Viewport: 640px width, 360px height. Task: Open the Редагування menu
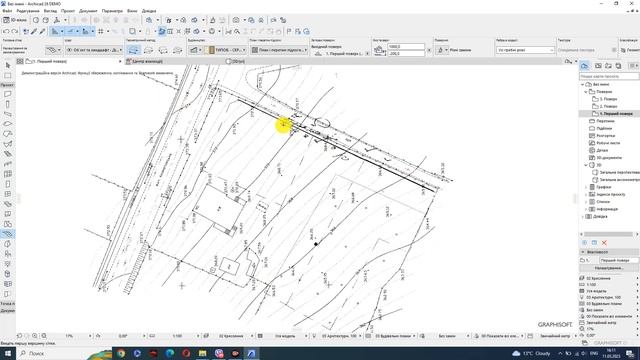(x=28, y=11)
